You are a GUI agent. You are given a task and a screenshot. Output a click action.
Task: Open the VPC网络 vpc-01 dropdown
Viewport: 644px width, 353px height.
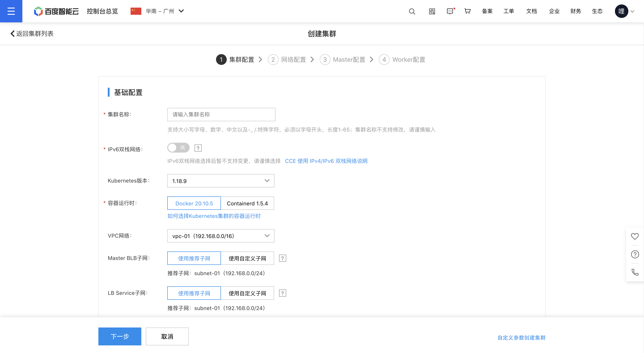(x=221, y=236)
